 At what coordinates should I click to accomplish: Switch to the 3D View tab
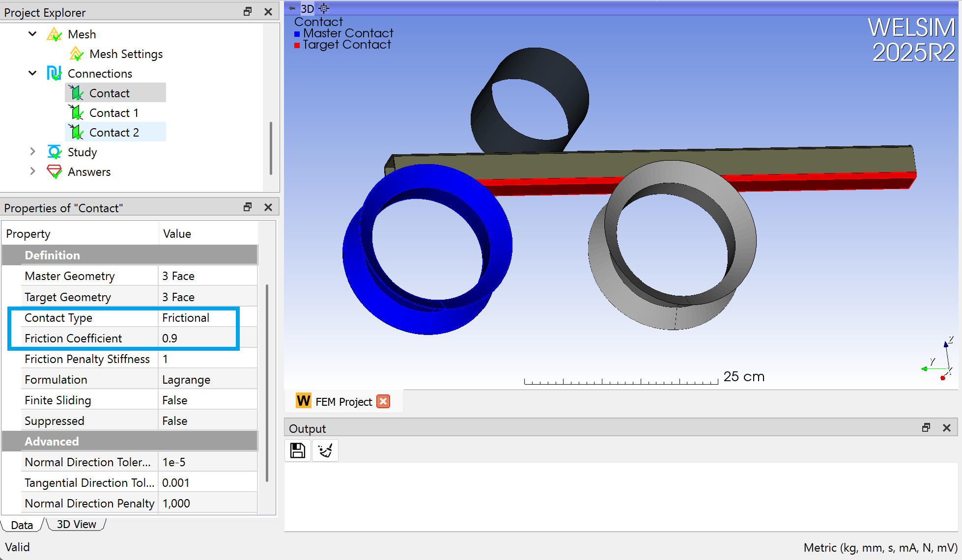point(76,524)
